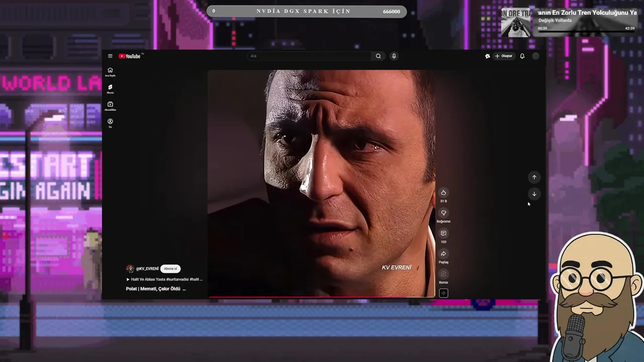
Task: Go to the next Short with down arrow
Action: tap(534, 194)
